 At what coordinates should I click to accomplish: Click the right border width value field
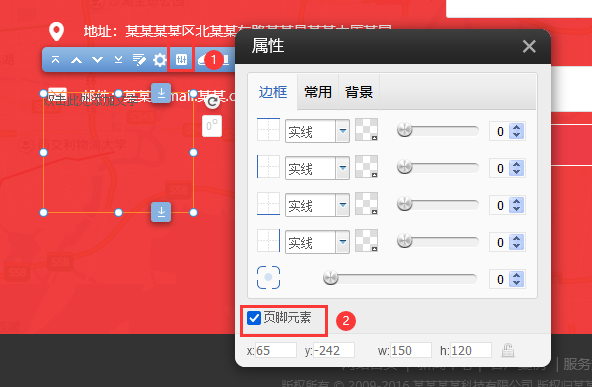(x=499, y=242)
